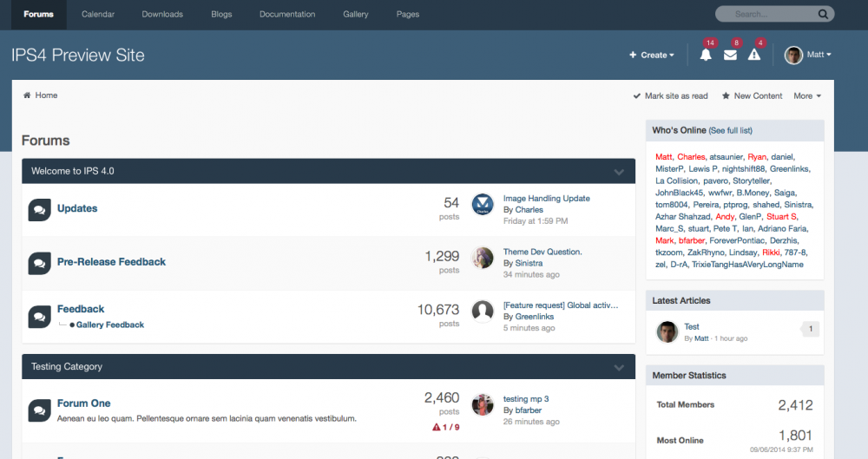Collapse the Welcome to IPS 4.0 category

[619, 172]
